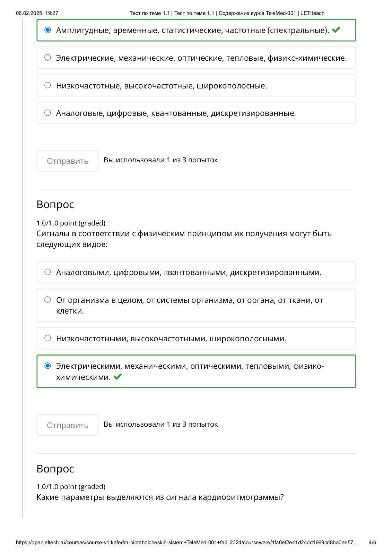The height and width of the screenshot is (555, 392).
Task: Choose Аналоговые, цифровые, квантованные, дискретизированные option
Action: coord(47,113)
